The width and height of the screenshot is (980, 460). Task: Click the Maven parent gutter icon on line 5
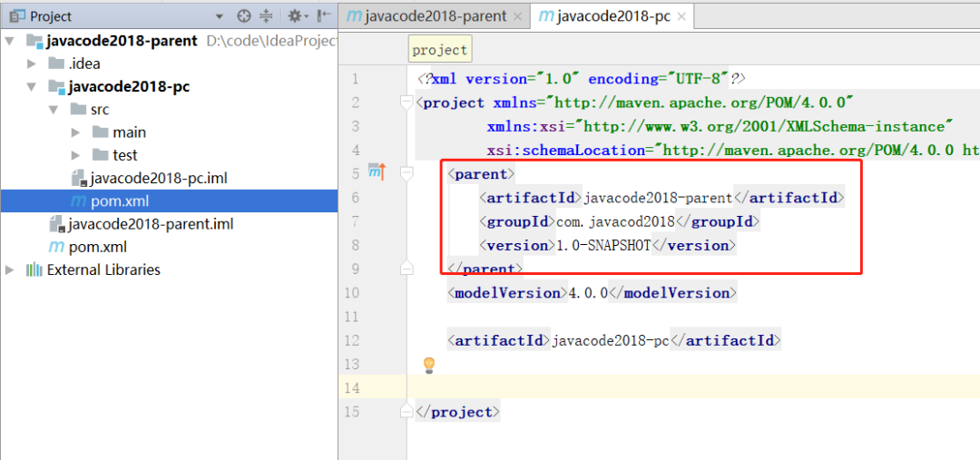point(377,172)
